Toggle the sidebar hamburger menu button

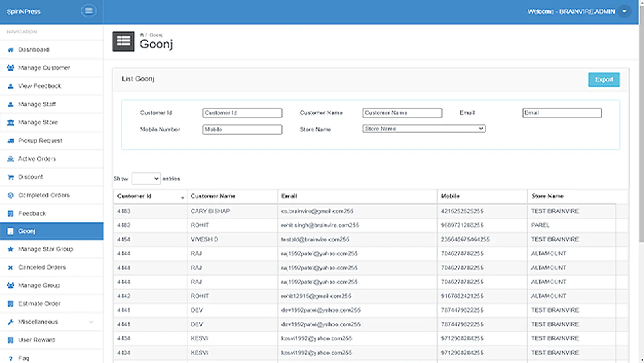point(89,11)
